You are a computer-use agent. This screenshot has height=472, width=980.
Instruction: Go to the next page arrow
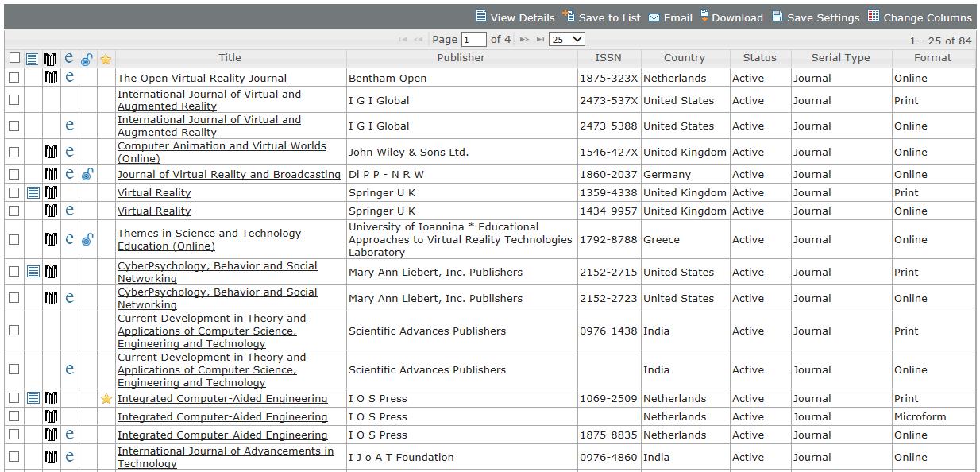524,39
